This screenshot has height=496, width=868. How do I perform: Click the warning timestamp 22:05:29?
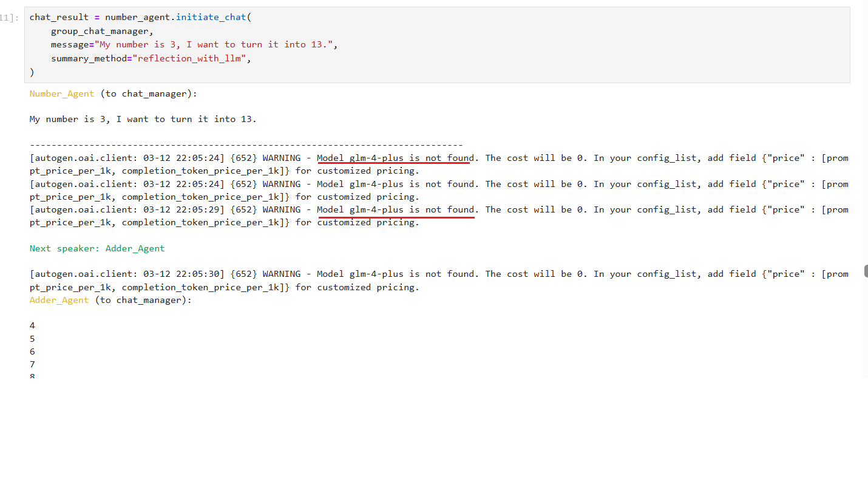pyautogui.click(x=202, y=209)
